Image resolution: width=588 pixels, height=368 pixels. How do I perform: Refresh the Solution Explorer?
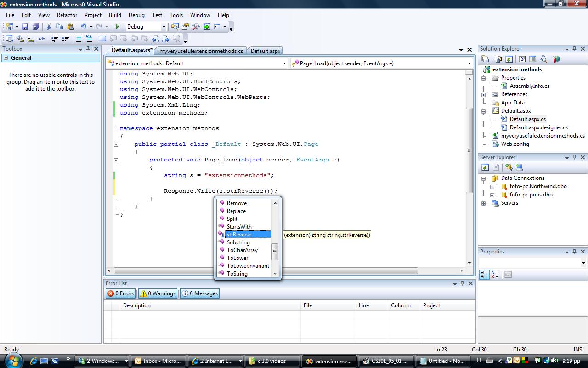[x=509, y=59]
